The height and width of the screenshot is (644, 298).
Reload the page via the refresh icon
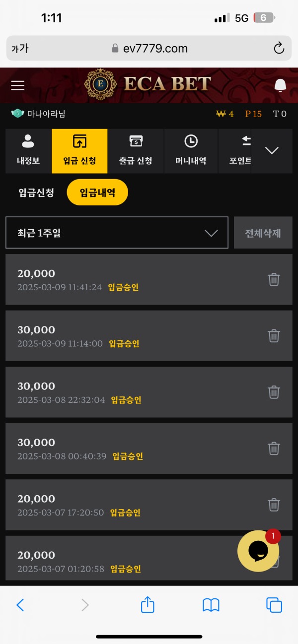(279, 48)
